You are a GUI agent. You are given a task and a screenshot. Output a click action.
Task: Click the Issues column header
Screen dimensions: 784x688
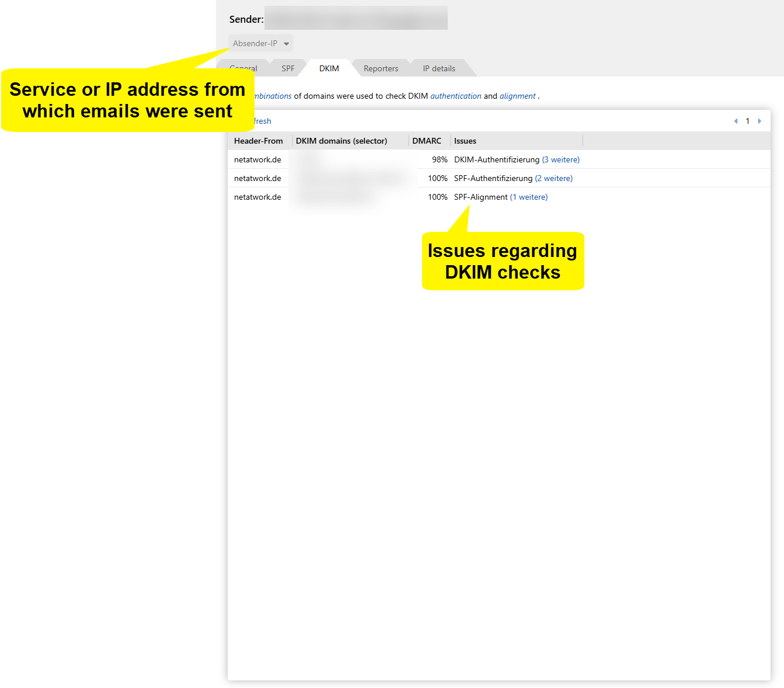tap(465, 141)
